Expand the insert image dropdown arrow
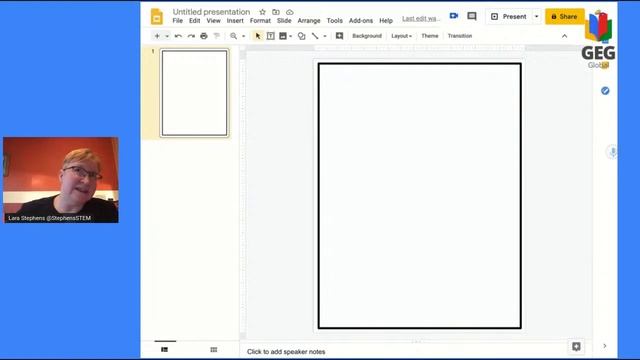The height and width of the screenshot is (360, 640). pos(290,36)
